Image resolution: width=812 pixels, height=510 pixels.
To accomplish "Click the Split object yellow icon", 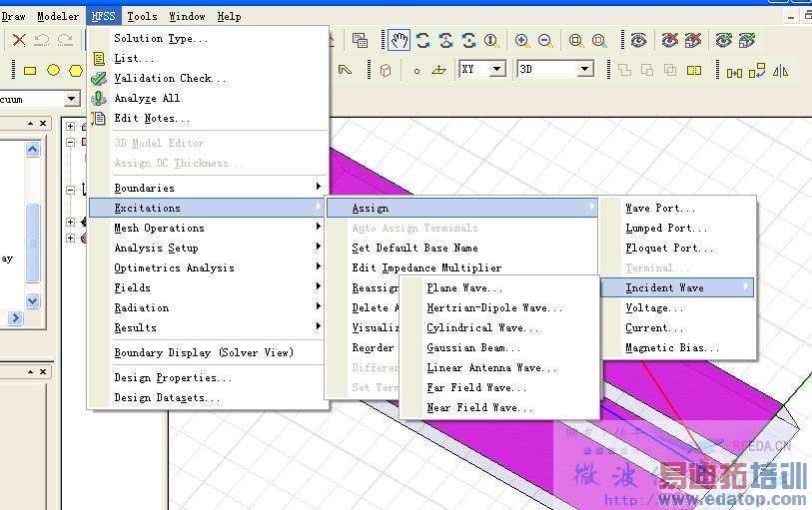I will pos(694,70).
